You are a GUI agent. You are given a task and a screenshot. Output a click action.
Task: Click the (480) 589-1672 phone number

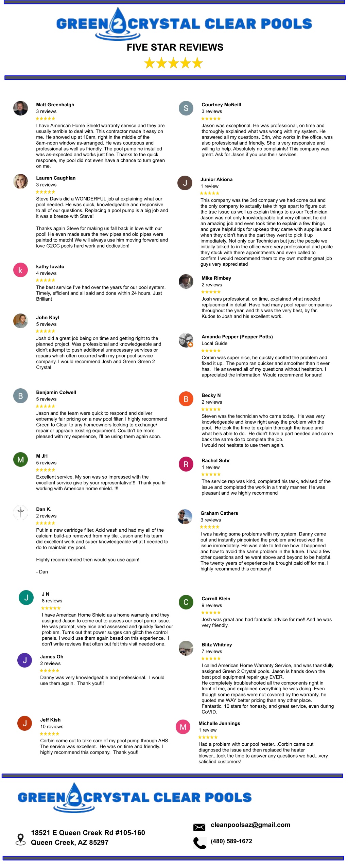pos(231,841)
